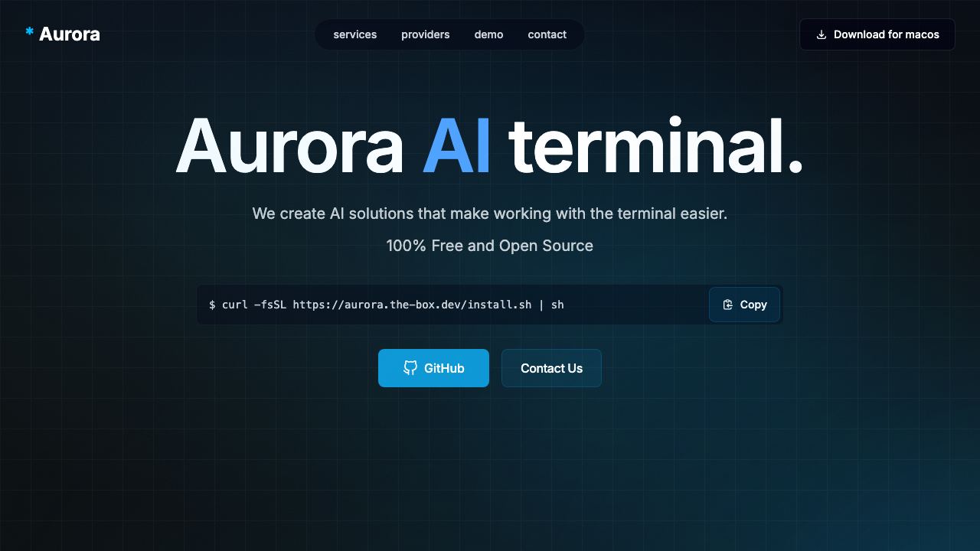This screenshot has width=980, height=551.
Task: Click the 'We create AI solutions' tagline
Action: pos(490,214)
